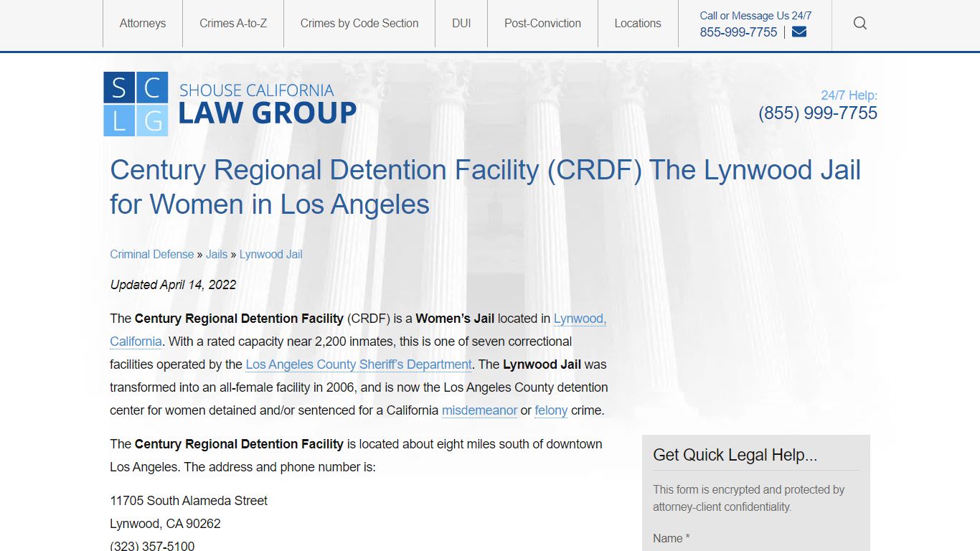The height and width of the screenshot is (551, 980).
Task: Open the Lynwood Jail breadcrumb link
Action: pyautogui.click(x=271, y=254)
